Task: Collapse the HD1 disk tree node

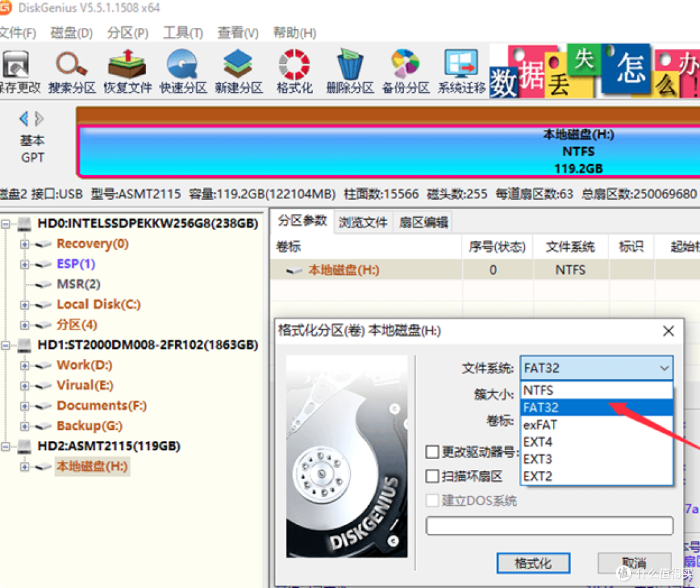Action: pyautogui.click(x=5, y=345)
